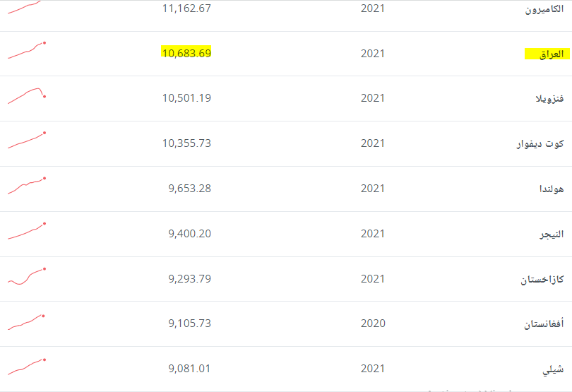Click the highlighted value 10,683.69

(186, 53)
